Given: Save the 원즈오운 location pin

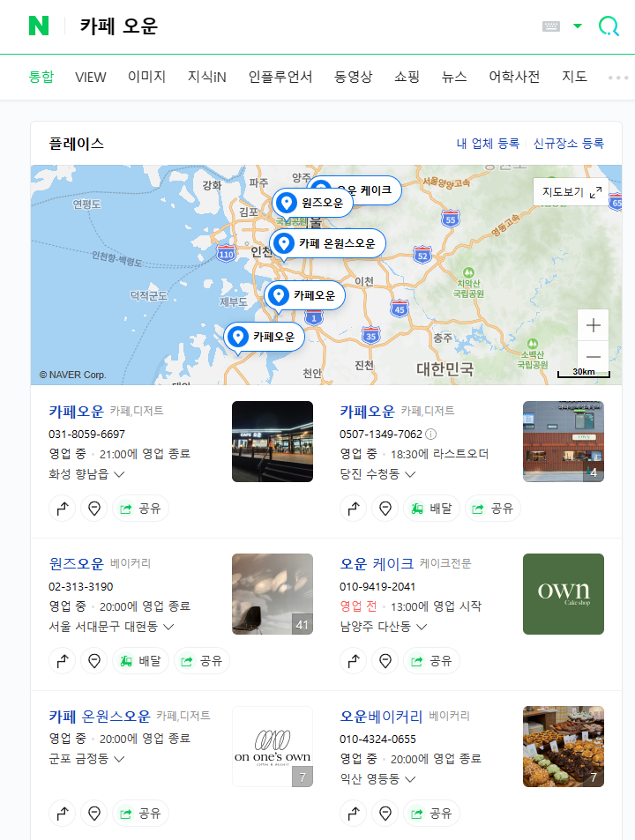Looking at the screenshot, I should click(x=93, y=661).
